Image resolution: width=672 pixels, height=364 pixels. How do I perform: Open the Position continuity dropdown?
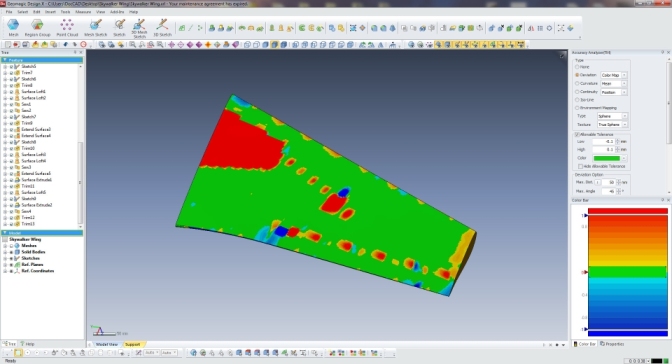click(614, 92)
